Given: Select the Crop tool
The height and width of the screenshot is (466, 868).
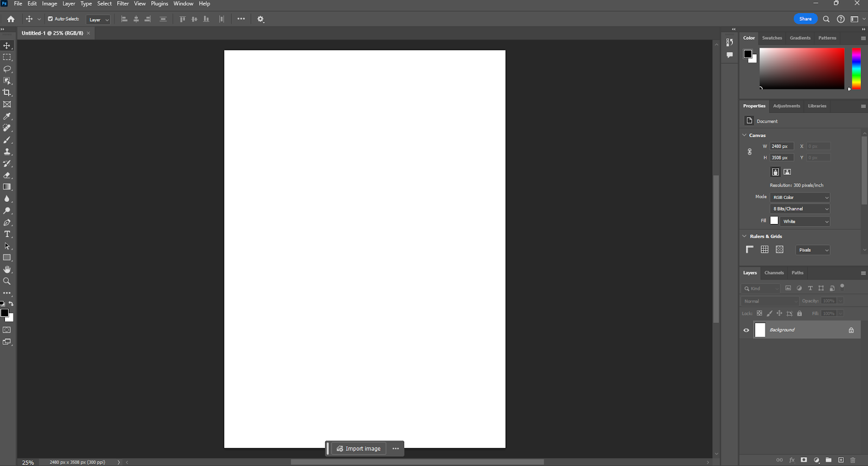Looking at the screenshot, I should click(x=7, y=92).
